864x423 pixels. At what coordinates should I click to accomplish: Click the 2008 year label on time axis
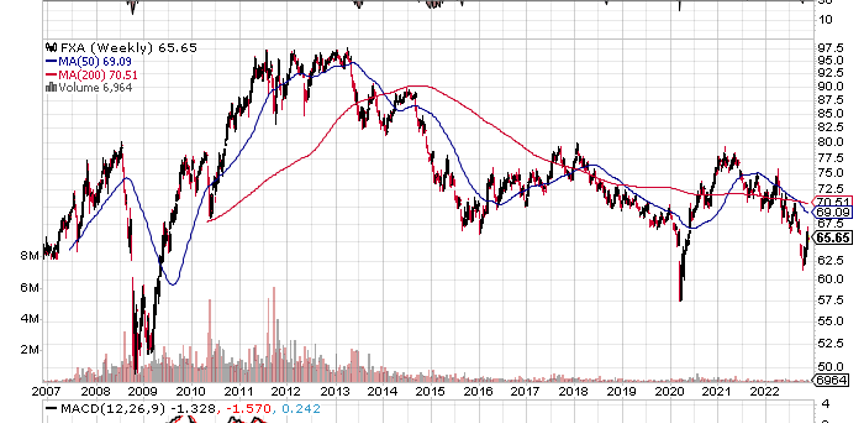(x=95, y=391)
